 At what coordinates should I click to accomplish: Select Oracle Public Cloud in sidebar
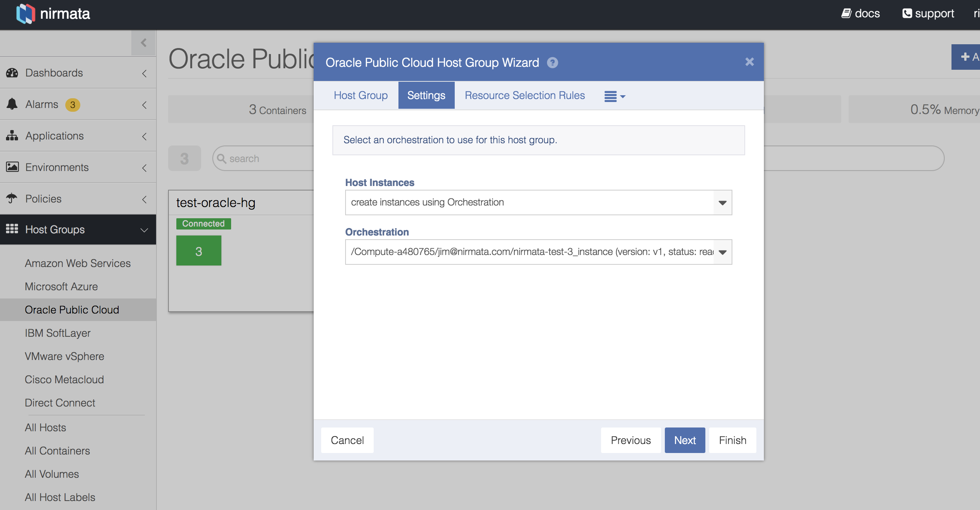[x=78, y=310]
